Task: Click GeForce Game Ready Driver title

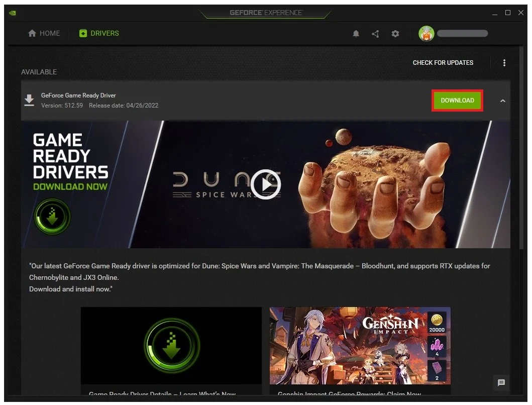Action: [78, 95]
